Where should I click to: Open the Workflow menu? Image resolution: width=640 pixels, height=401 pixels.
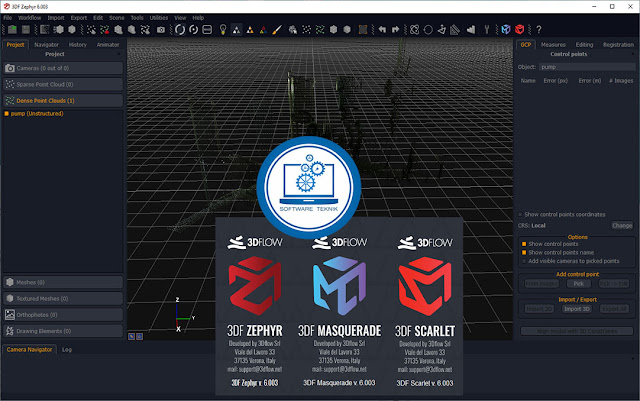pyautogui.click(x=29, y=18)
